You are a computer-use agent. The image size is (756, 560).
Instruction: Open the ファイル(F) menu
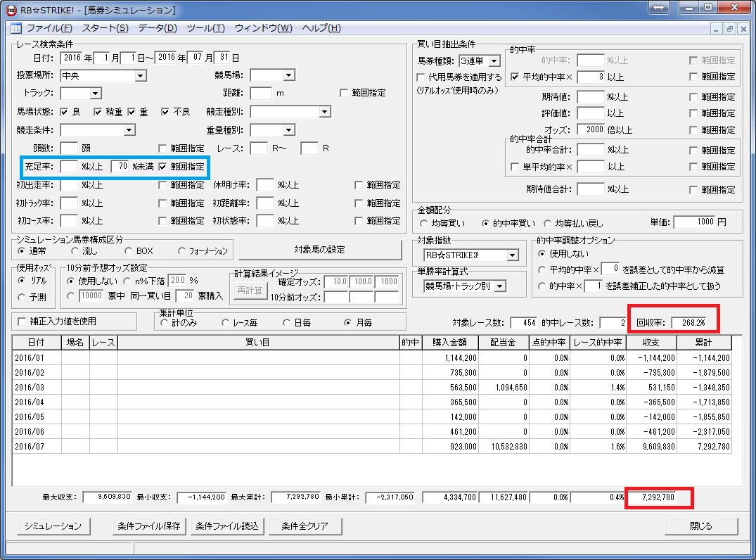click(49, 28)
